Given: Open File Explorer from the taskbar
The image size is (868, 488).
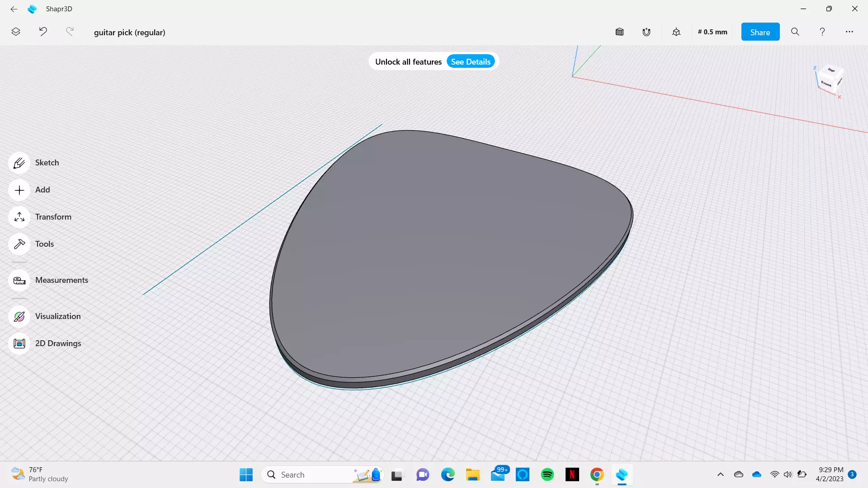Looking at the screenshot, I should click(x=473, y=474).
